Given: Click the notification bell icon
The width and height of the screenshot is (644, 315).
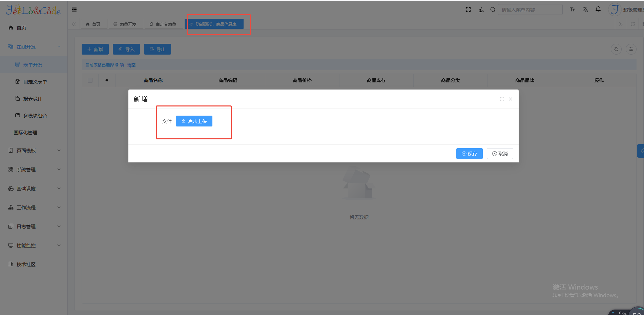Looking at the screenshot, I should (598, 9).
